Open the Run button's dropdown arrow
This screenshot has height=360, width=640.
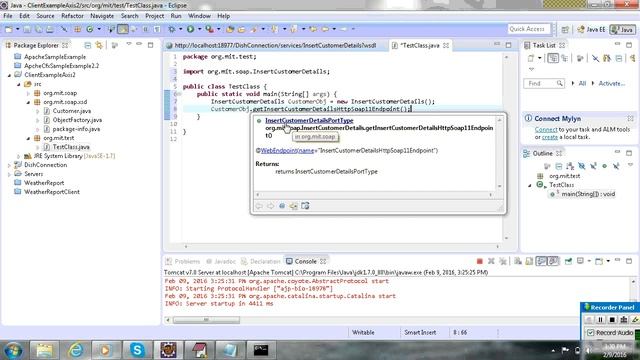point(199,29)
